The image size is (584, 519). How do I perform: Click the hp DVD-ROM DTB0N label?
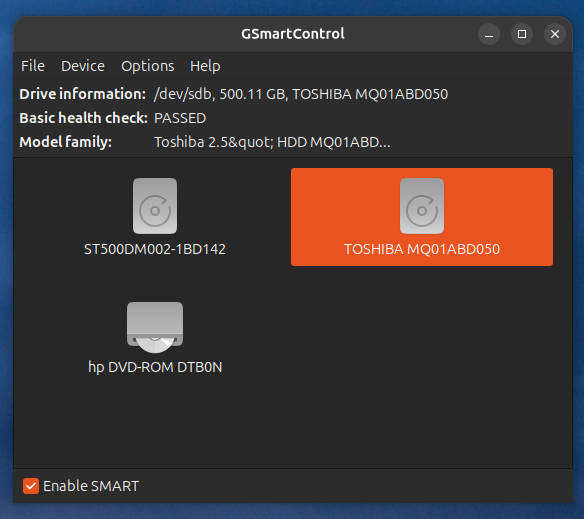155,367
